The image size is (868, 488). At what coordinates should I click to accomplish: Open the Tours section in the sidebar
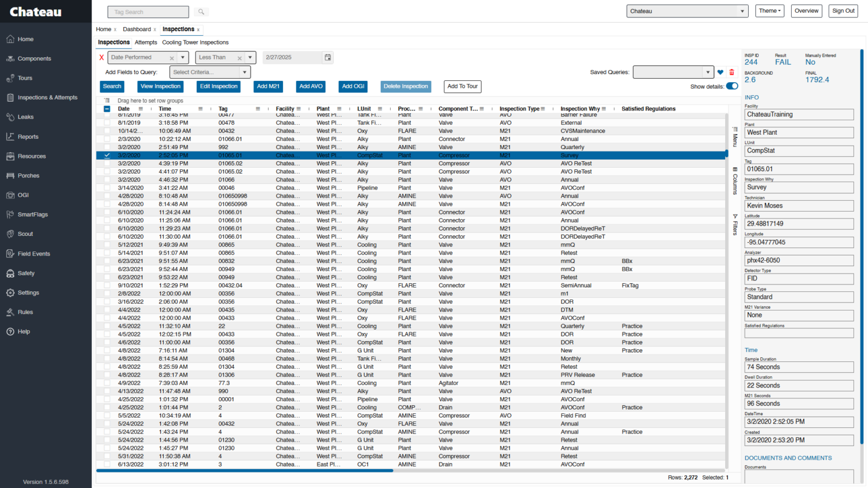click(24, 77)
